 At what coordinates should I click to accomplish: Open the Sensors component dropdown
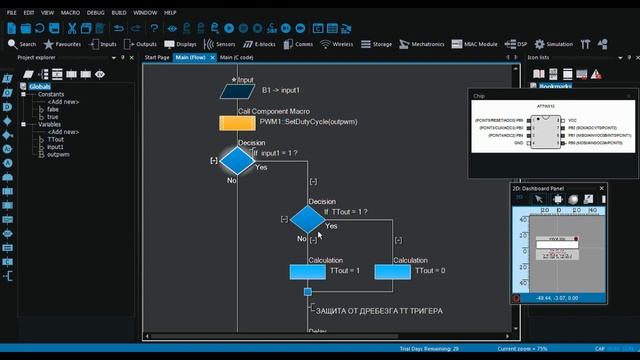click(219, 44)
